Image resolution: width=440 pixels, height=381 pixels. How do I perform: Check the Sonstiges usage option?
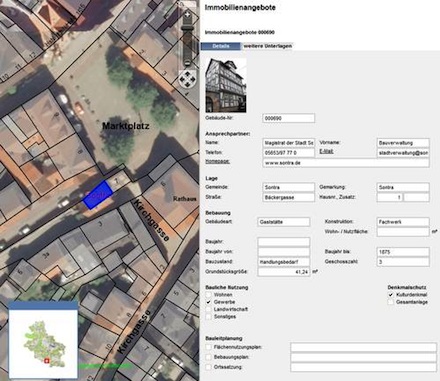(209, 317)
